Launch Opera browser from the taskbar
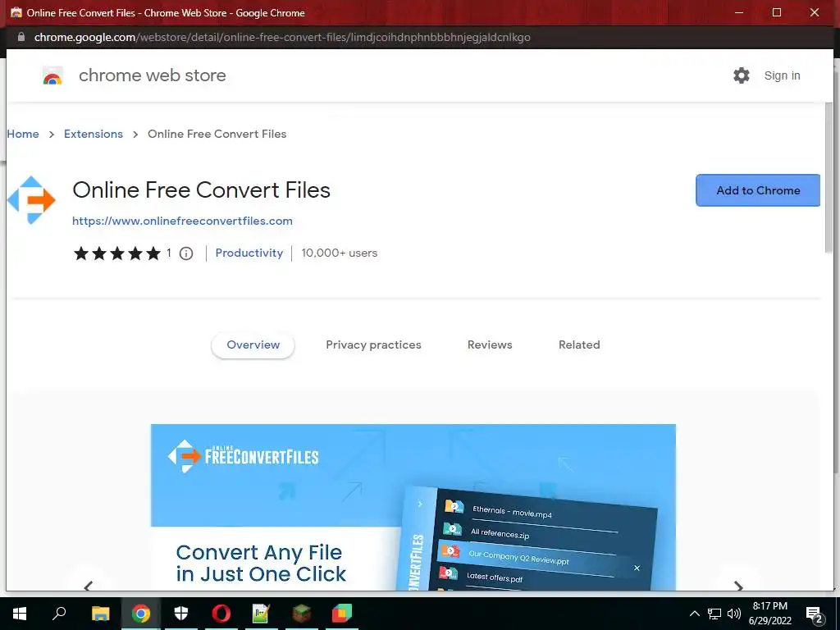Screen dimensions: 840x630 (x=221, y=614)
